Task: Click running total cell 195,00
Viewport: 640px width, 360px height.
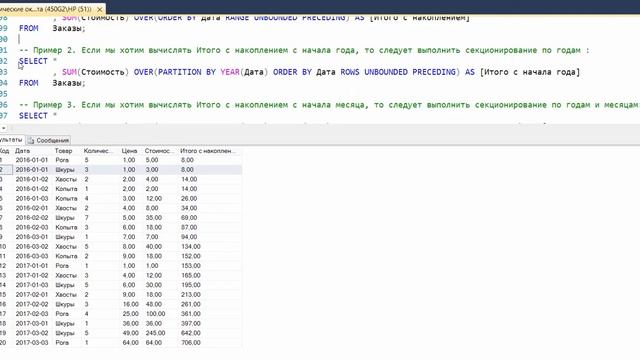Action: point(191,285)
